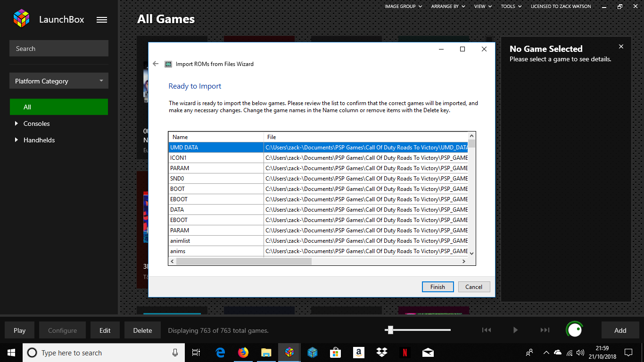
Task: Open the View dropdown menu
Action: [x=483, y=7]
